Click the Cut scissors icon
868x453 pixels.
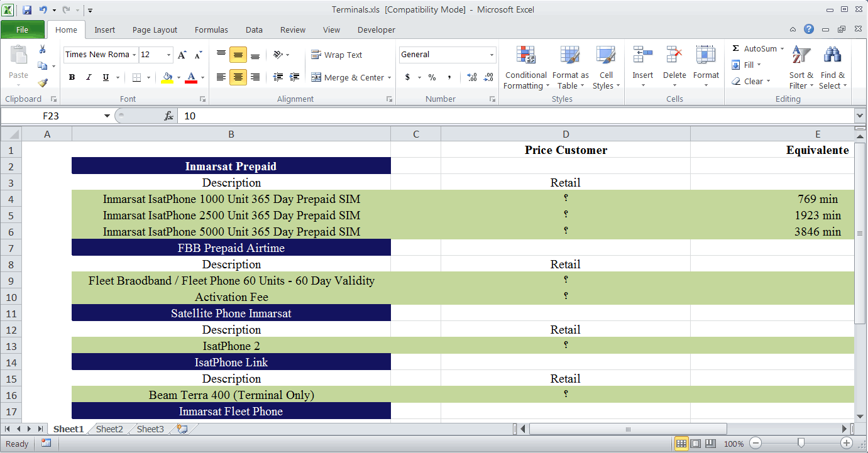[x=43, y=50]
